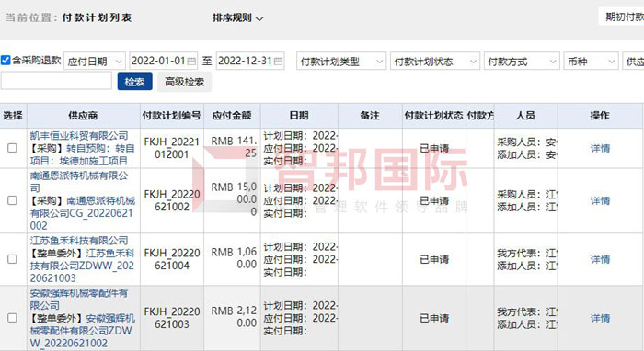Click 备注 column header
644x351 pixels.
[x=370, y=116]
